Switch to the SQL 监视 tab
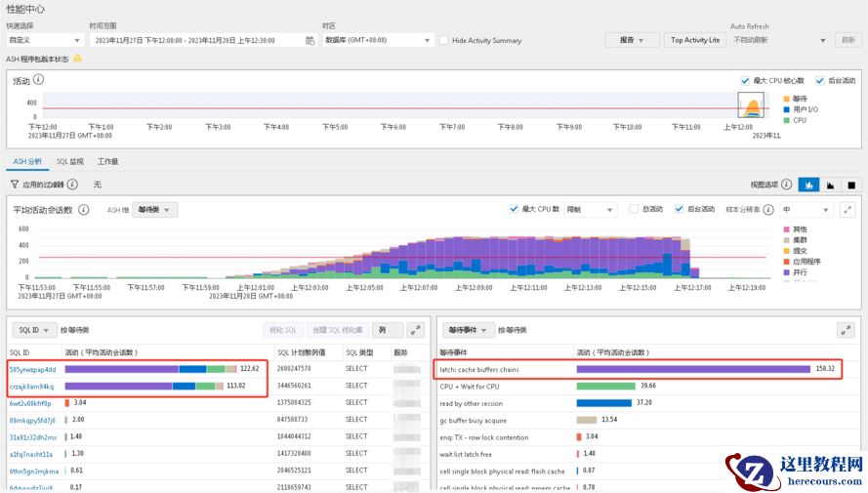The height and width of the screenshot is (493, 868). (69, 161)
